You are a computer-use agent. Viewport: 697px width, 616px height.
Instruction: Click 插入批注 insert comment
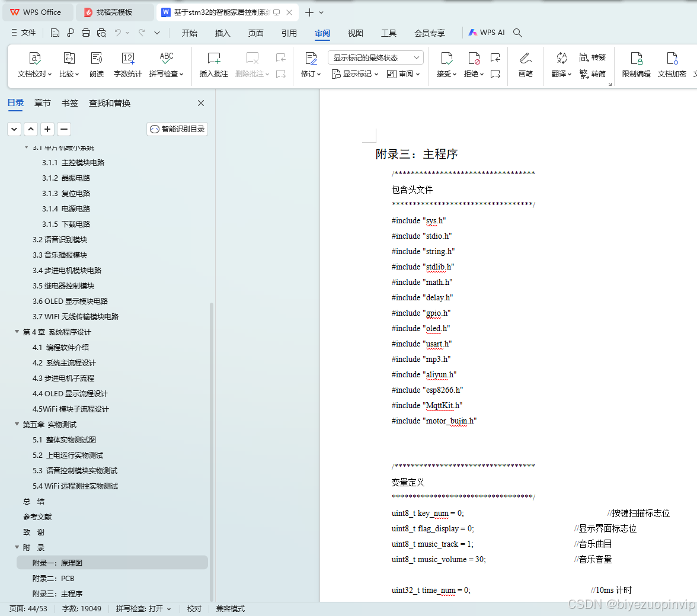(214, 65)
